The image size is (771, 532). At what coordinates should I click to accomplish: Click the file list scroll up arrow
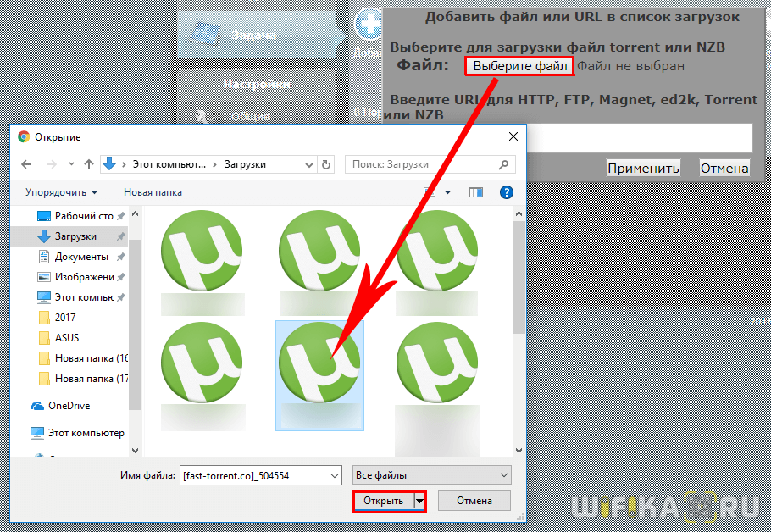tap(519, 213)
